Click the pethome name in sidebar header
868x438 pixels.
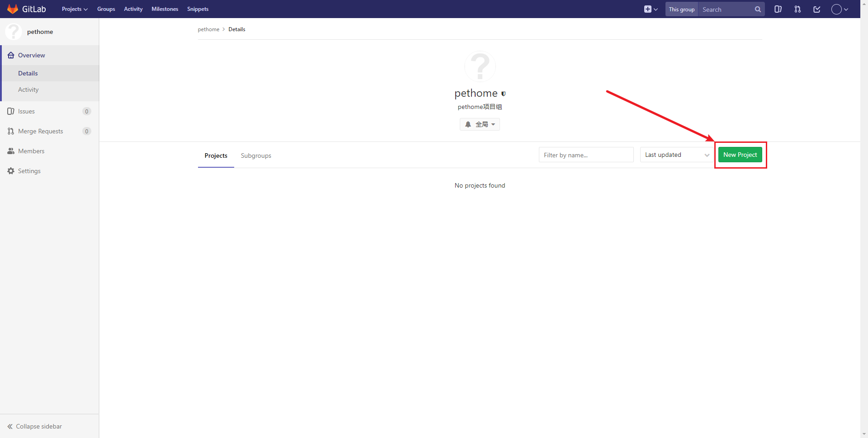(x=40, y=32)
